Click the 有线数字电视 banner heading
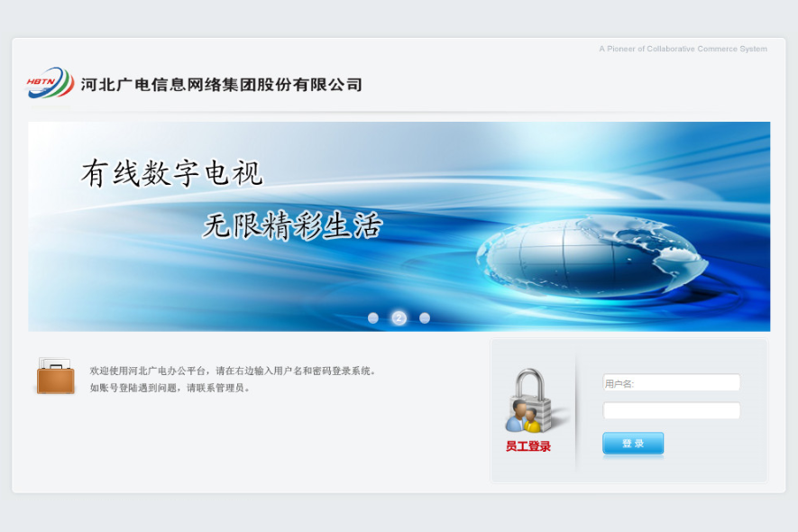Viewport: 798px width, 532px height. click(172, 173)
